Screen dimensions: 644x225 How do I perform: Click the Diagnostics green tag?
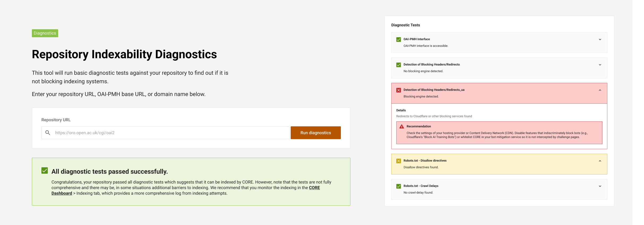coord(45,33)
